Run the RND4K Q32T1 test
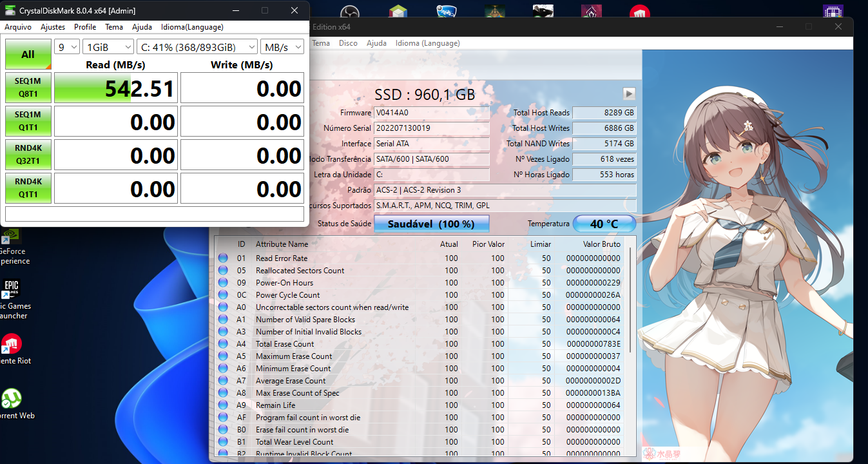Screen dimensions: 868x464 [28, 155]
